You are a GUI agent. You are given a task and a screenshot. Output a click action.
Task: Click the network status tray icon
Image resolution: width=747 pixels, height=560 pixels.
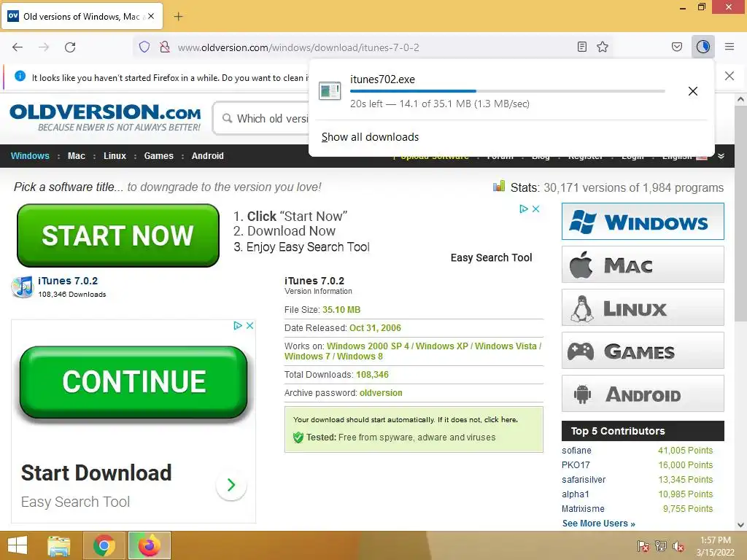pos(661,546)
